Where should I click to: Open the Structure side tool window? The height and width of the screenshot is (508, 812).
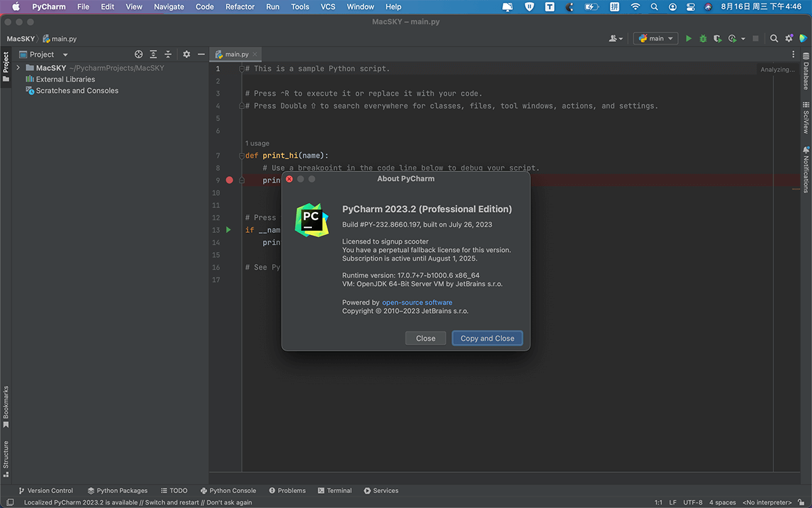pos(6,459)
